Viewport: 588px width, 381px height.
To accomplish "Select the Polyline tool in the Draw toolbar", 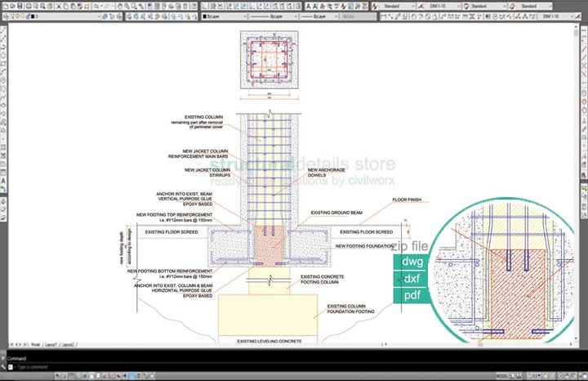I will click(x=3, y=47).
